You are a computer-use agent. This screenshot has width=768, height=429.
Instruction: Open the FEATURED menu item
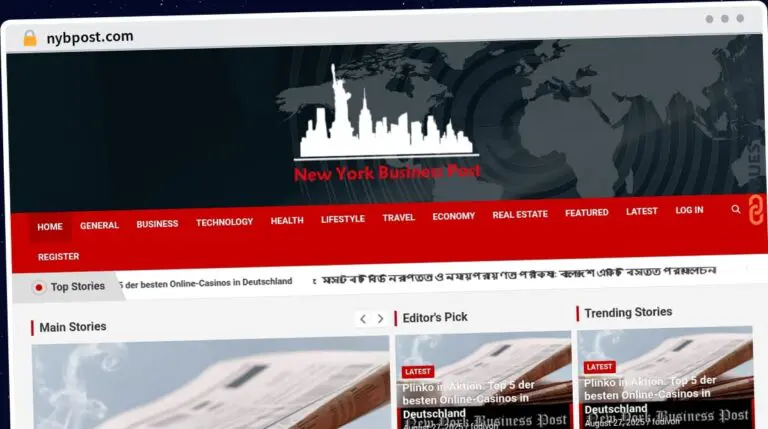click(587, 213)
